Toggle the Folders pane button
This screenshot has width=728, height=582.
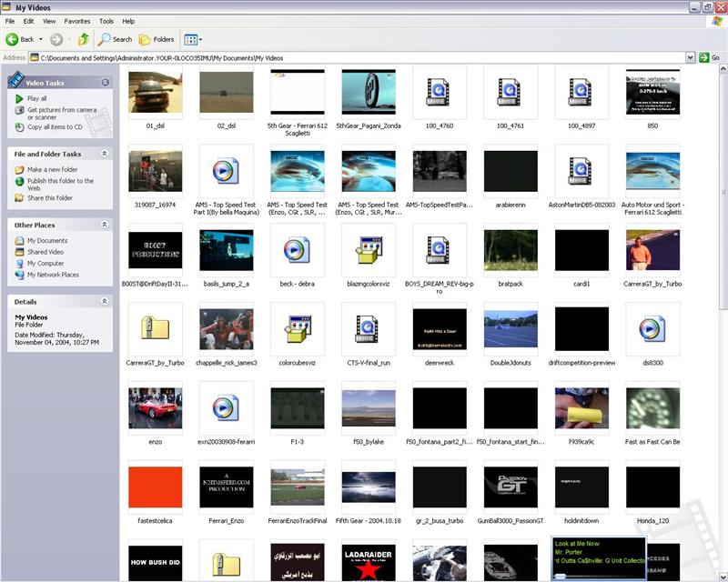pyautogui.click(x=157, y=39)
